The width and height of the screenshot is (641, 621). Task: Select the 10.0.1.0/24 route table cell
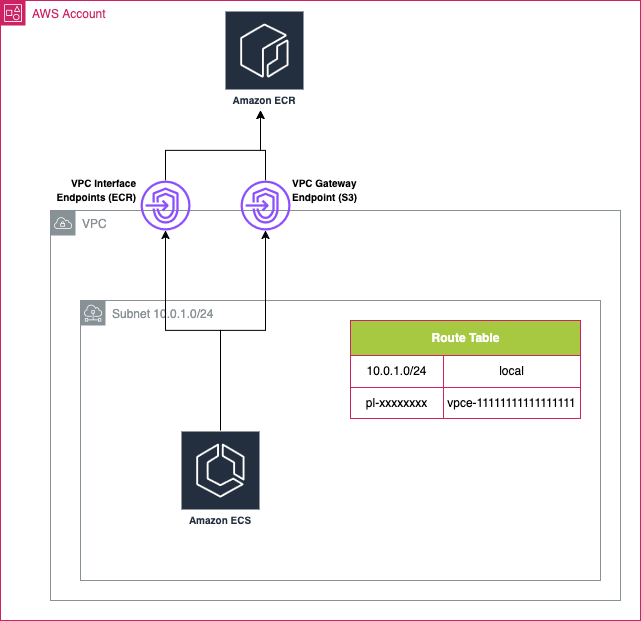tap(397, 371)
